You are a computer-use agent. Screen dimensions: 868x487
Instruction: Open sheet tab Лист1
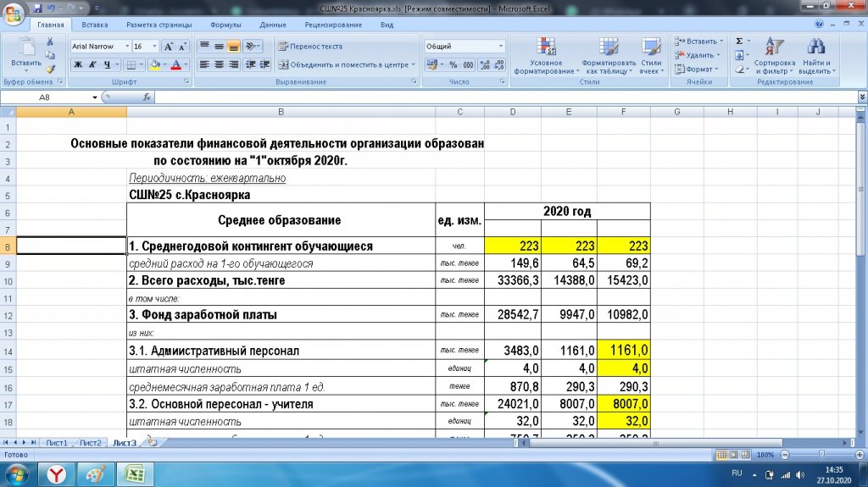click(x=57, y=443)
